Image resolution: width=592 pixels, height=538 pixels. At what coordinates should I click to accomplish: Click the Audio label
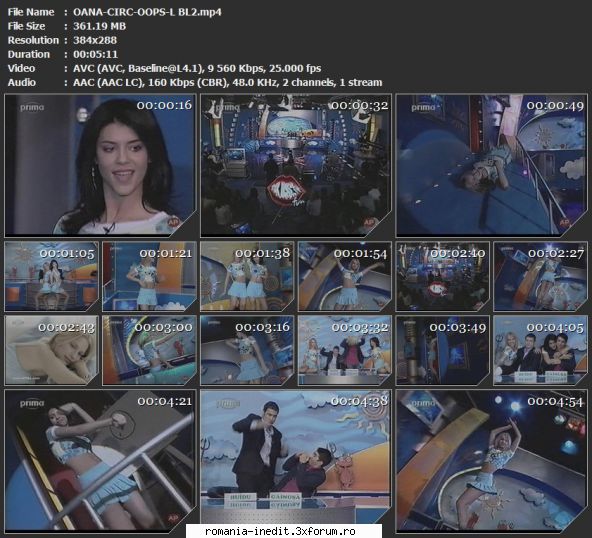(x=22, y=82)
